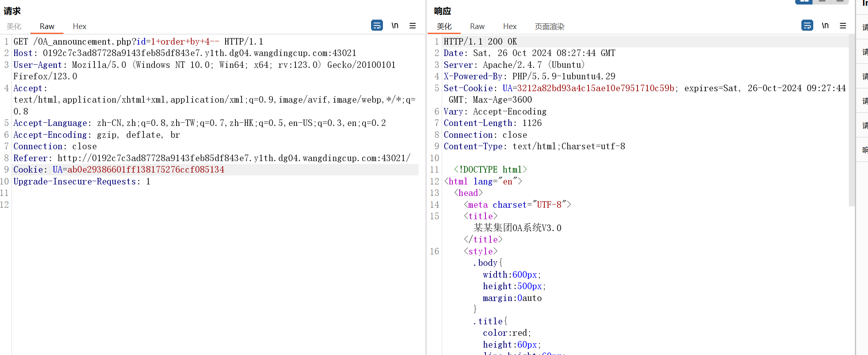Click the Content-Length: 1126 header
This screenshot has width=868, height=355.
[x=493, y=123]
